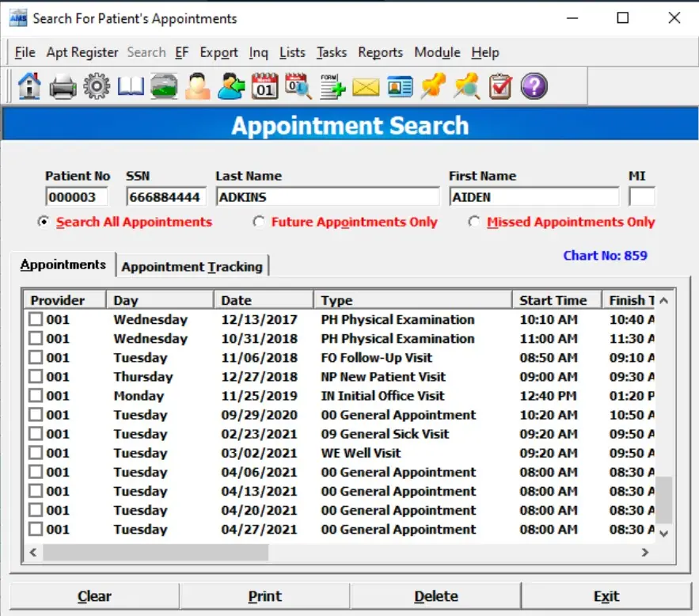Choose Missed Appointments Only option
The height and width of the screenshot is (616, 699).
point(473,222)
